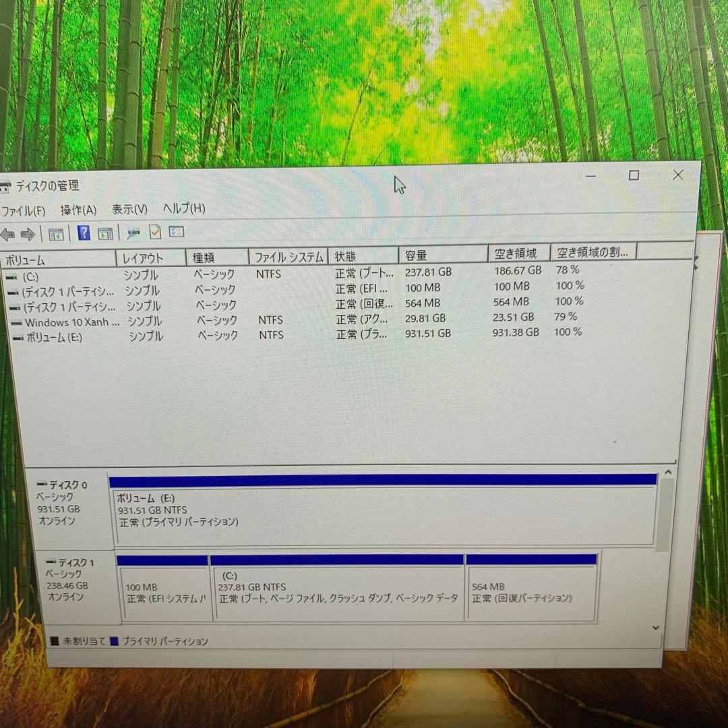The image size is (728, 728).
Task: Select the 564 MB recovery partition block
Action: [x=532, y=593]
